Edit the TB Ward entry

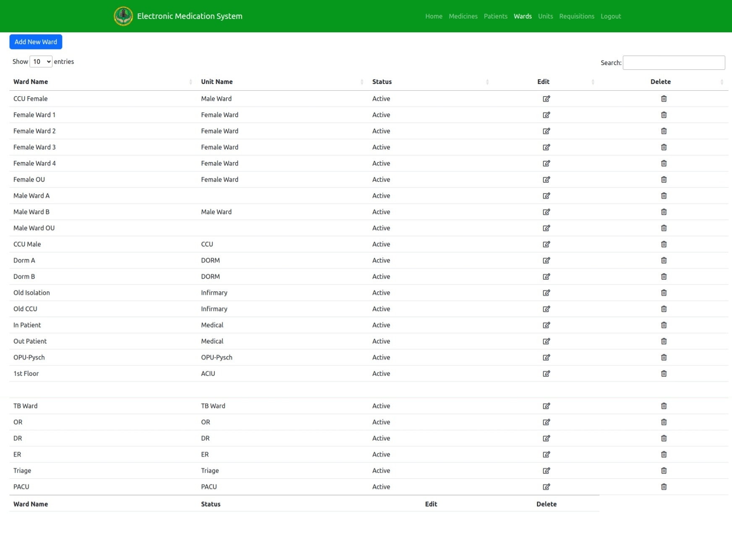tap(546, 406)
